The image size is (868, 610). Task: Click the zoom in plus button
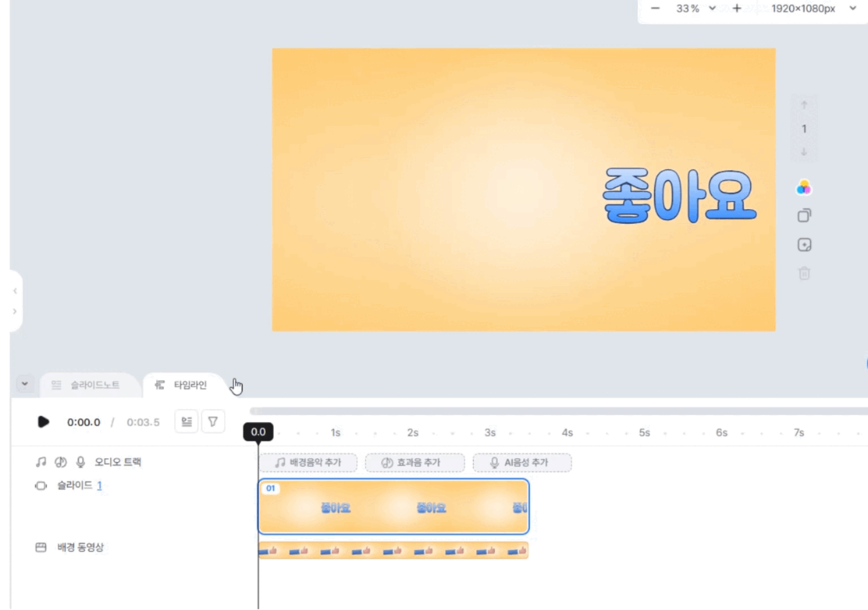(737, 8)
